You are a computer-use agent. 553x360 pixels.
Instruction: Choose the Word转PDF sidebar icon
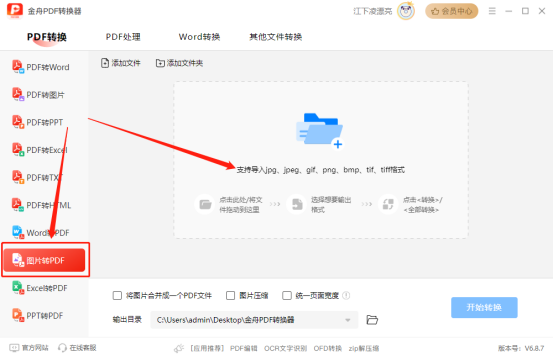(18, 232)
